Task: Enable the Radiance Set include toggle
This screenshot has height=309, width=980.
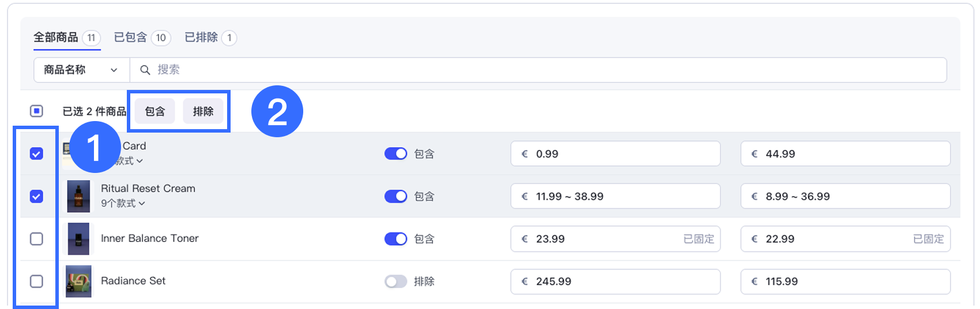Action: point(395,281)
